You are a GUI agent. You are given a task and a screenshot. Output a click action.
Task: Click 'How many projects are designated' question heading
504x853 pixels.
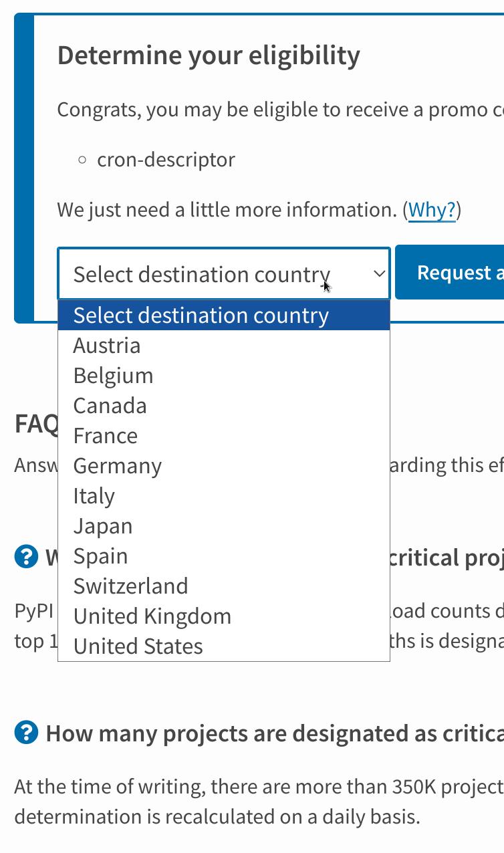(x=275, y=733)
